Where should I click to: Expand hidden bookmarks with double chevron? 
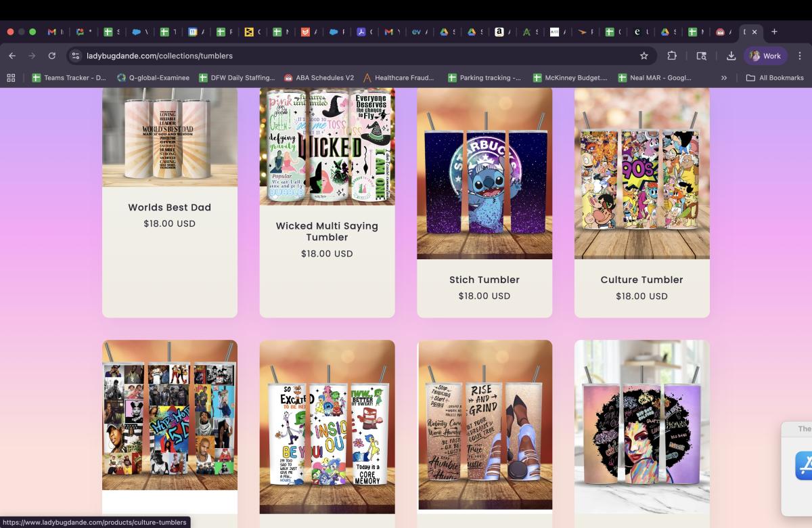tap(723, 78)
